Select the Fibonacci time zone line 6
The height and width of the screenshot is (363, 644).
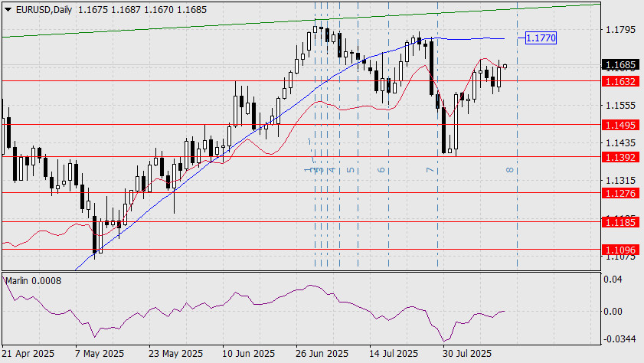point(388,136)
